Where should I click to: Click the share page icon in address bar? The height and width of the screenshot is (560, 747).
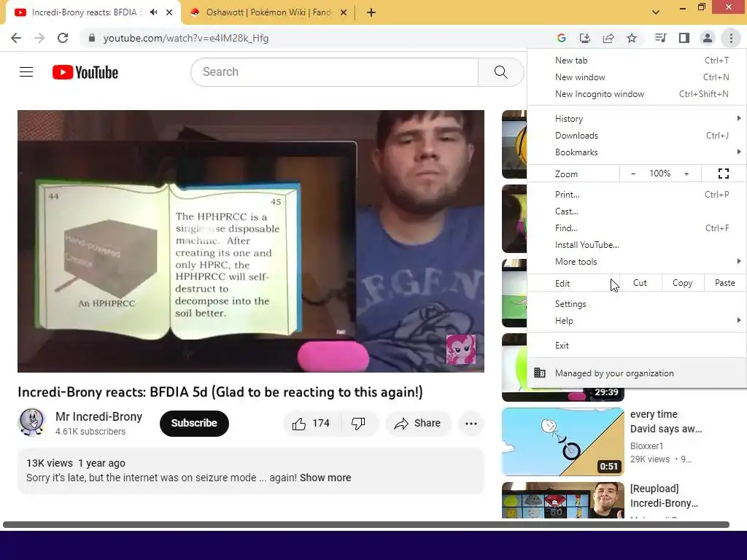(608, 38)
